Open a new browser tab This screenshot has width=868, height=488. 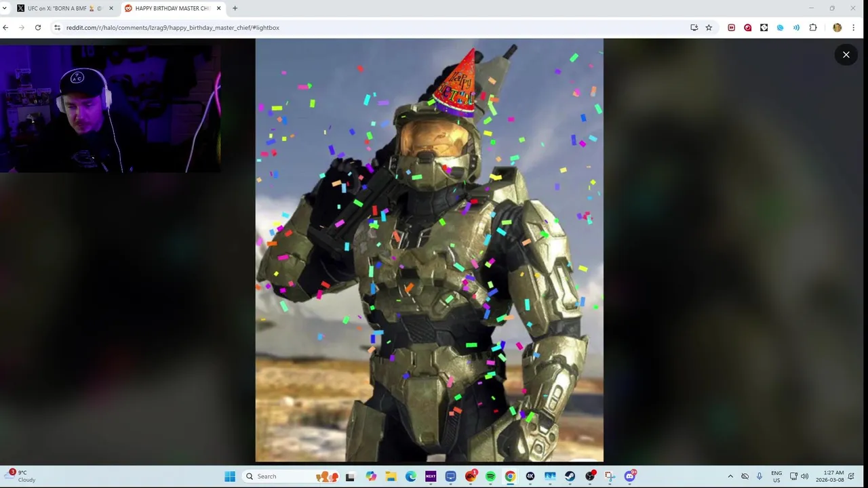pos(235,8)
